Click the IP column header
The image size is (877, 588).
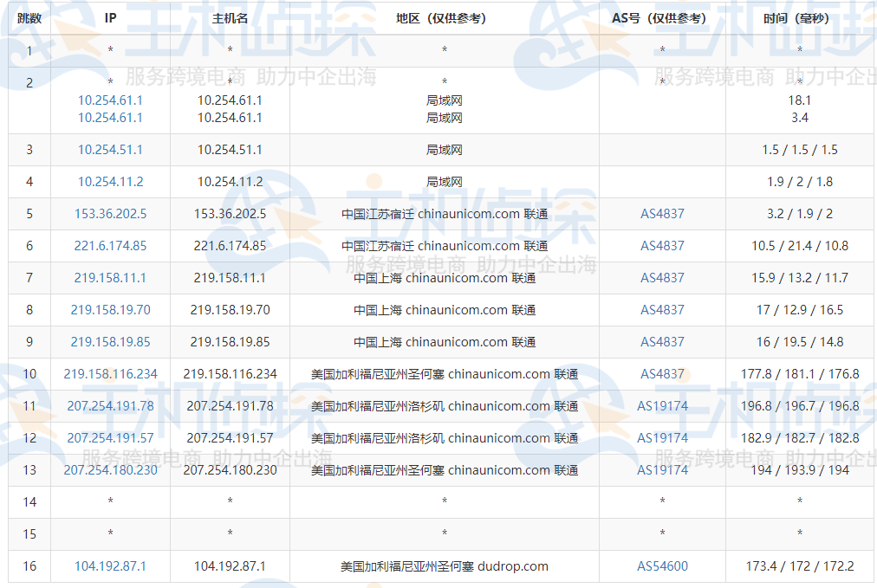pos(110,15)
